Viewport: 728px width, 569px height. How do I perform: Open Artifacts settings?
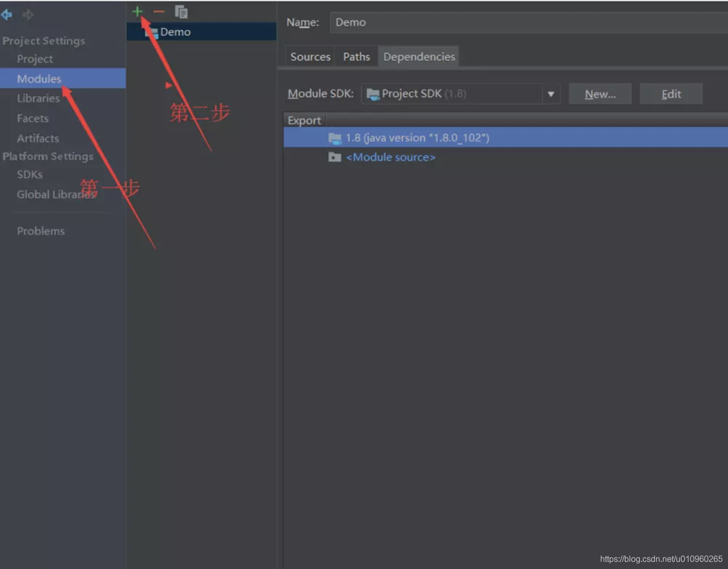[x=38, y=138]
